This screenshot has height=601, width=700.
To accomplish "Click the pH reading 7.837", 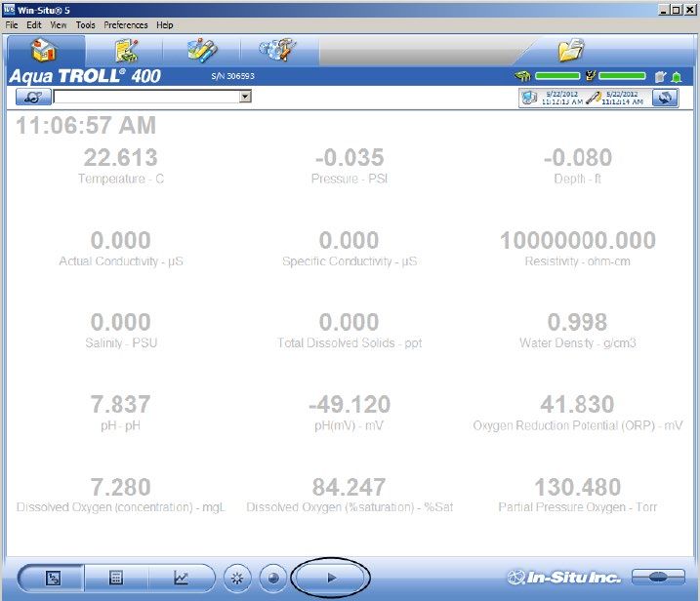I will click(120, 404).
